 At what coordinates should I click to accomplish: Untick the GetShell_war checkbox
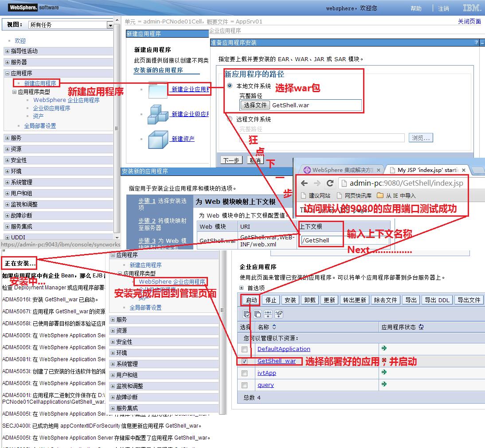tap(244, 361)
